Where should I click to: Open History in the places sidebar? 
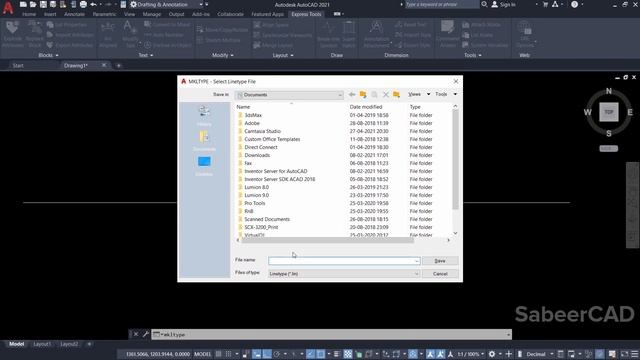204,116
